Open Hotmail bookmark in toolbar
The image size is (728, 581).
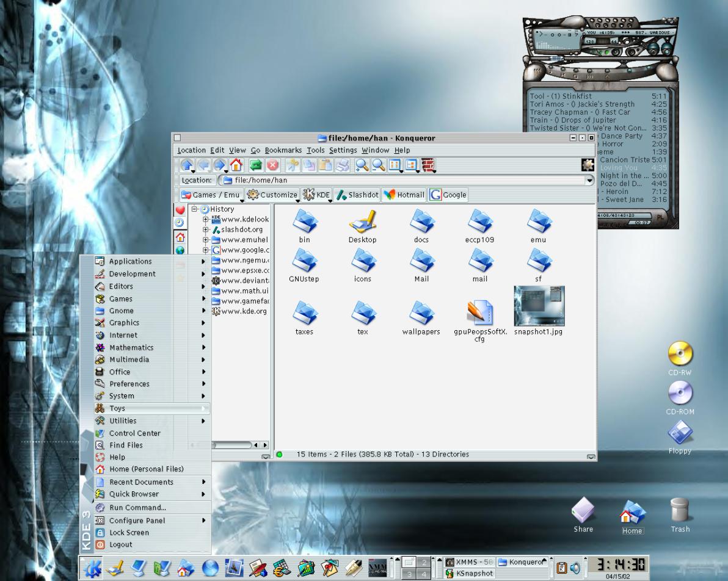click(x=404, y=195)
